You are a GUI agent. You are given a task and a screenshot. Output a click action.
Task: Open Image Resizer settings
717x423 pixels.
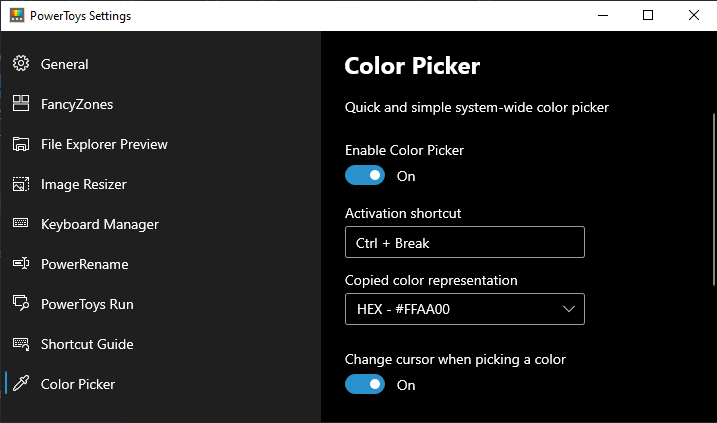click(160, 184)
